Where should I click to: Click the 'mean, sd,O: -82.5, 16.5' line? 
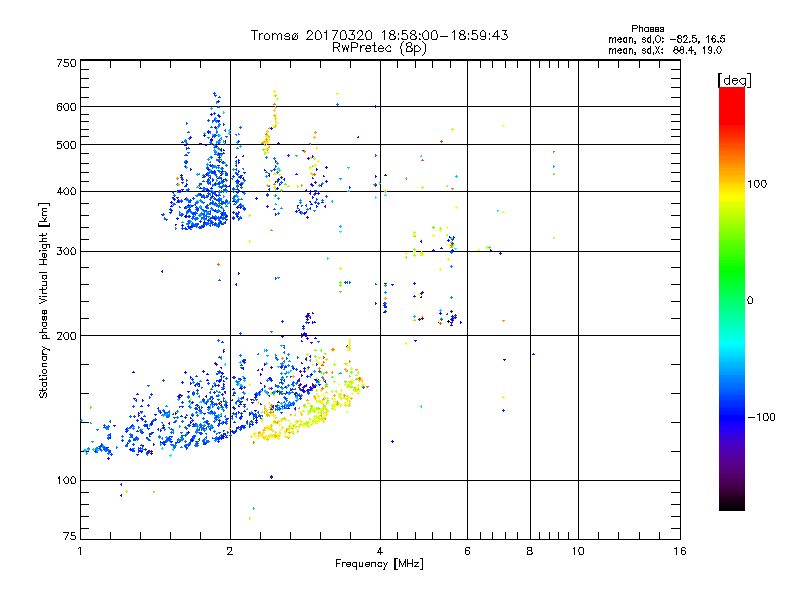[666, 39]
